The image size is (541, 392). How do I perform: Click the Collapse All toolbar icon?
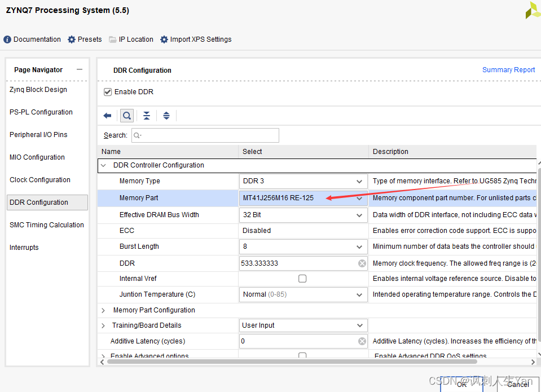[x=147, y=116]
